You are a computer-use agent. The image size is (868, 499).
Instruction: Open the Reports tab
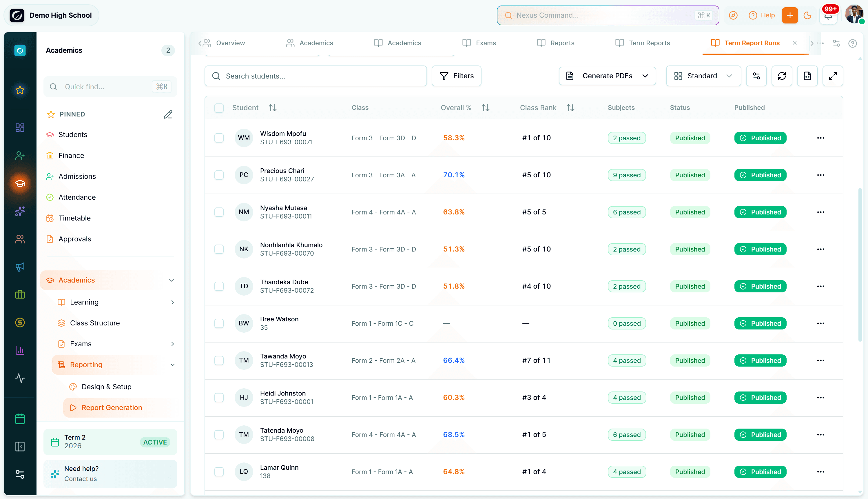coord(555,43)
